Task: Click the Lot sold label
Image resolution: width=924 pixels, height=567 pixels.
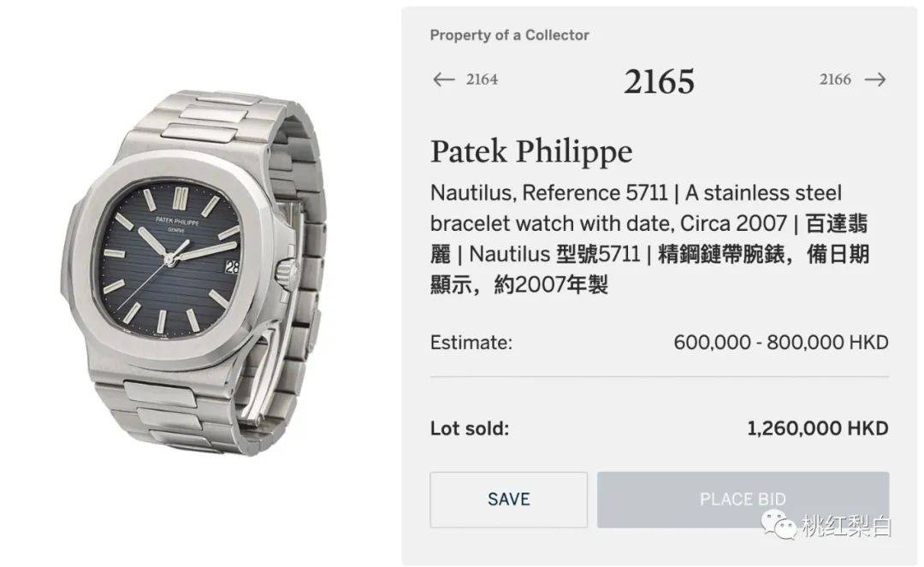Action: (x=470, y=428)
